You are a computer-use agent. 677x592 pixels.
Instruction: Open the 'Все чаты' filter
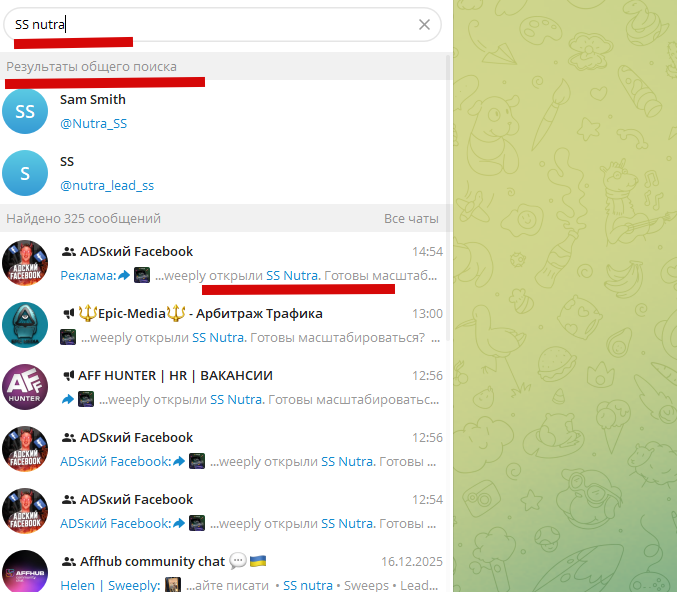pos(411,218)
